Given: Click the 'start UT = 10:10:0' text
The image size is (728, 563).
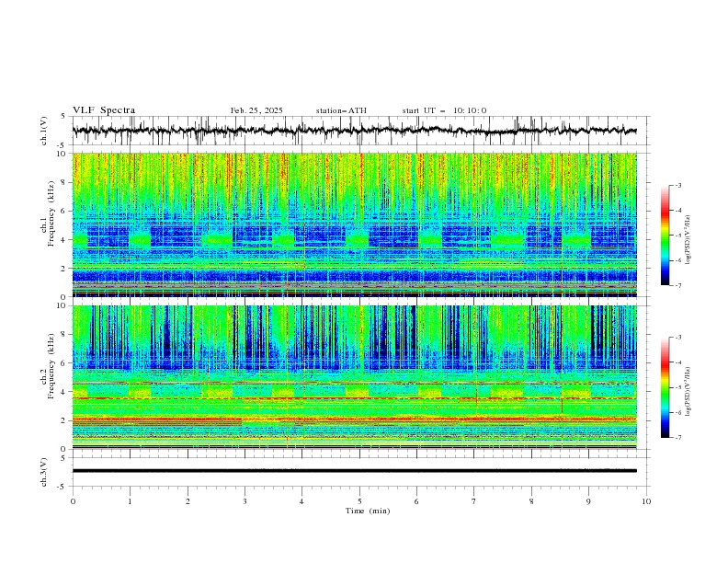Looking at the screenshot, I should (x=444, y=110).
